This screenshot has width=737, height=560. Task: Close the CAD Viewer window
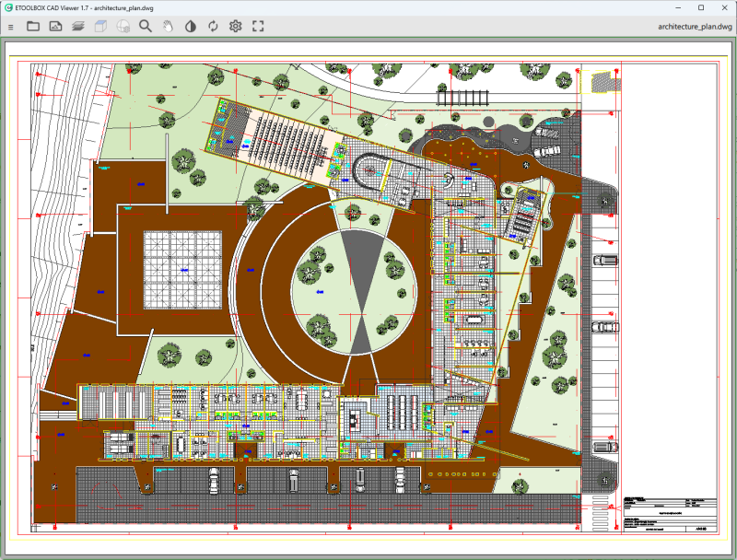[x=724, y=7]
